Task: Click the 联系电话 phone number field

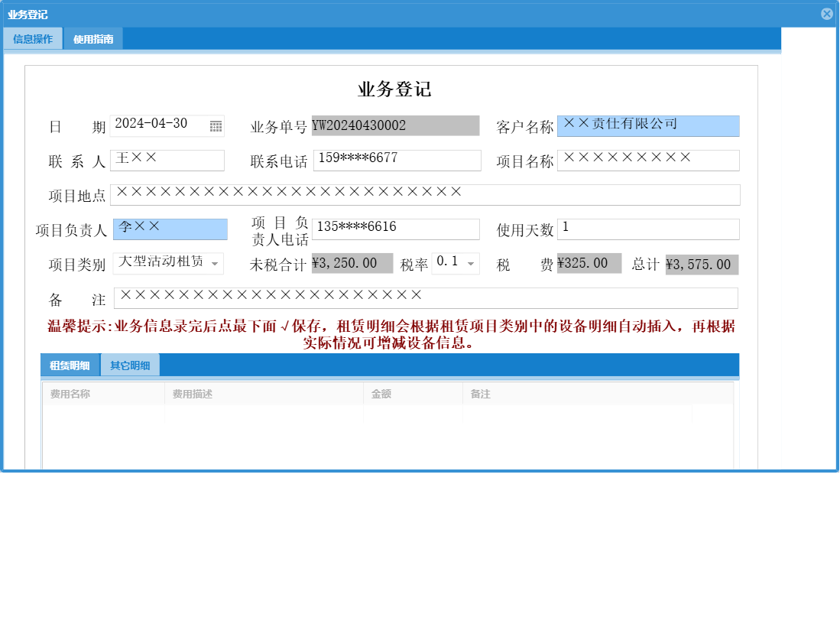Action: point(396,160)
